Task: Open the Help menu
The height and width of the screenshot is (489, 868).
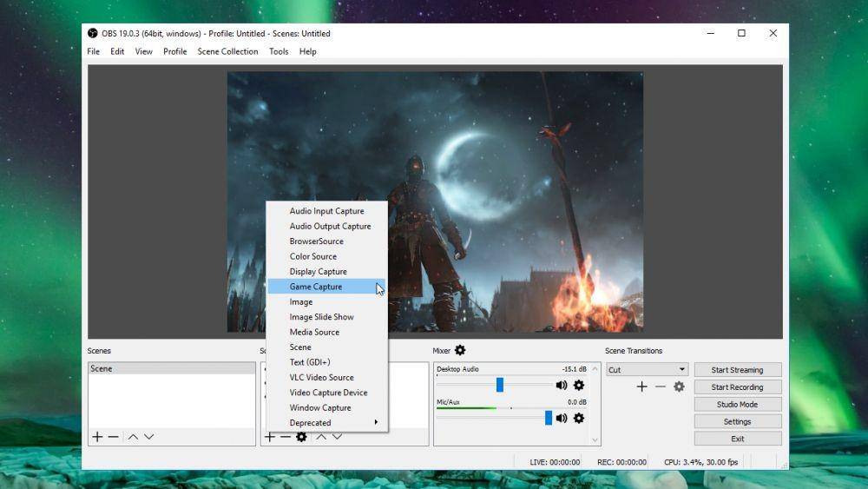Action: coord(308,51)
